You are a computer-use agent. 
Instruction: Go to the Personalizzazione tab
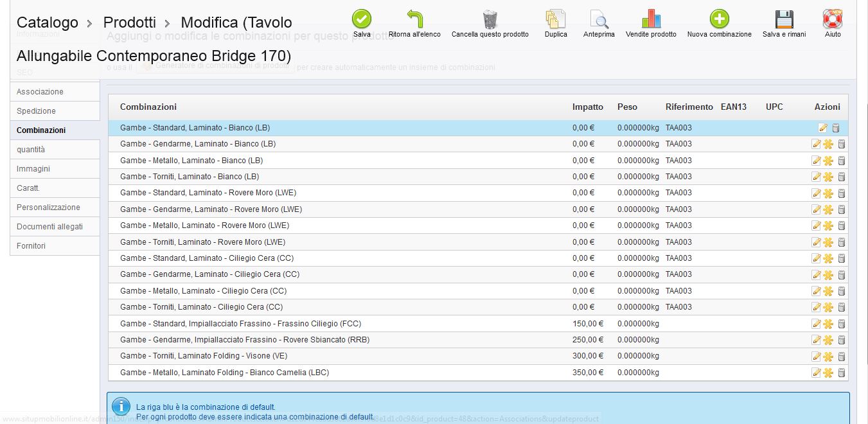(55, 208)
